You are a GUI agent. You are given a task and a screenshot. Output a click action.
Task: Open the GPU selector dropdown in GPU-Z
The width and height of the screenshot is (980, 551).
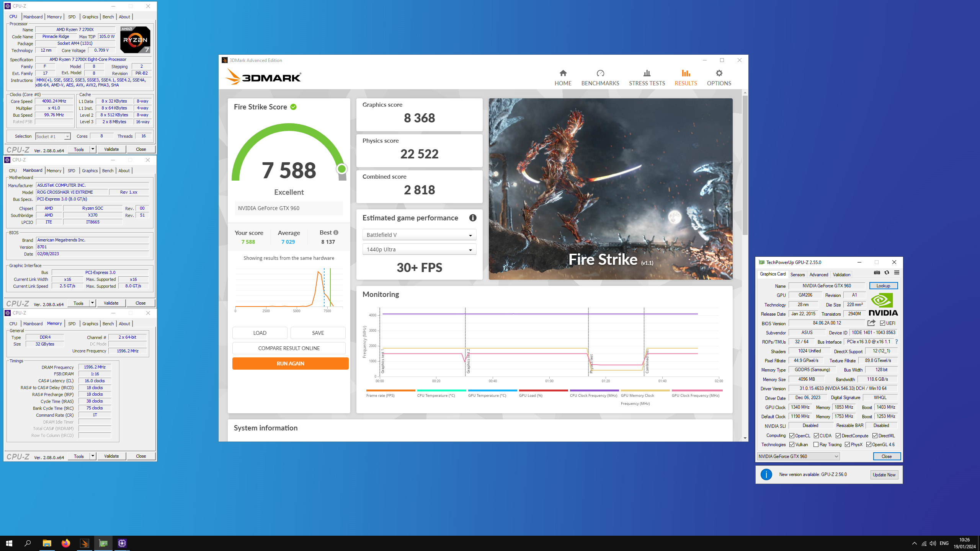[x=798, y=456]
